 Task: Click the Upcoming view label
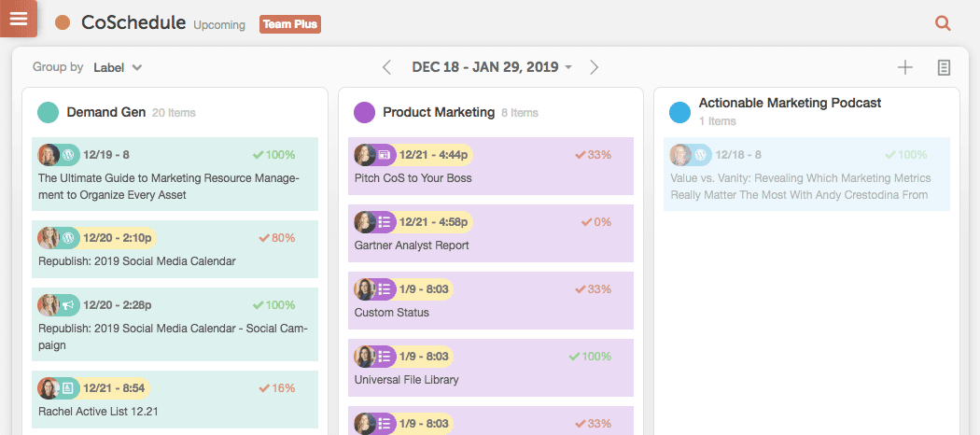click(x=219, y=25)
